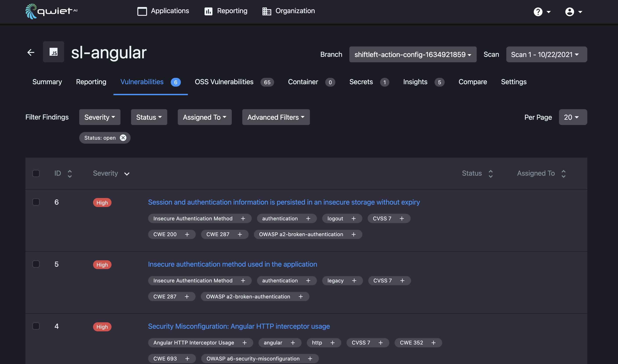618x364 pixels.
Task: Switch to the Insights tab
Action: coord(423,82)
